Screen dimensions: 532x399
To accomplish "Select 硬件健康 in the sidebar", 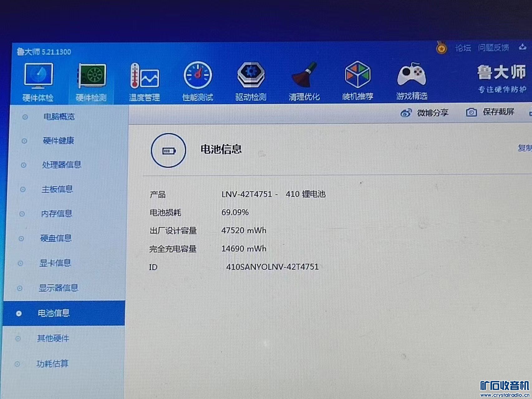I will 58,141.
